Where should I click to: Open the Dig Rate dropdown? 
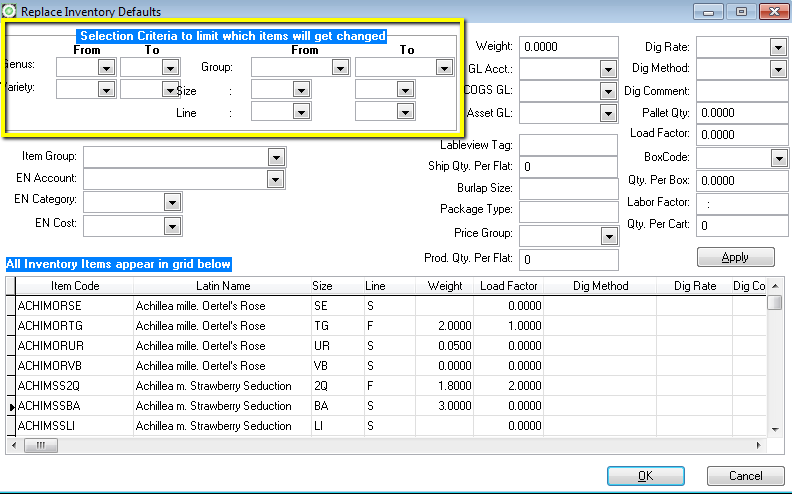pos(778,47)
